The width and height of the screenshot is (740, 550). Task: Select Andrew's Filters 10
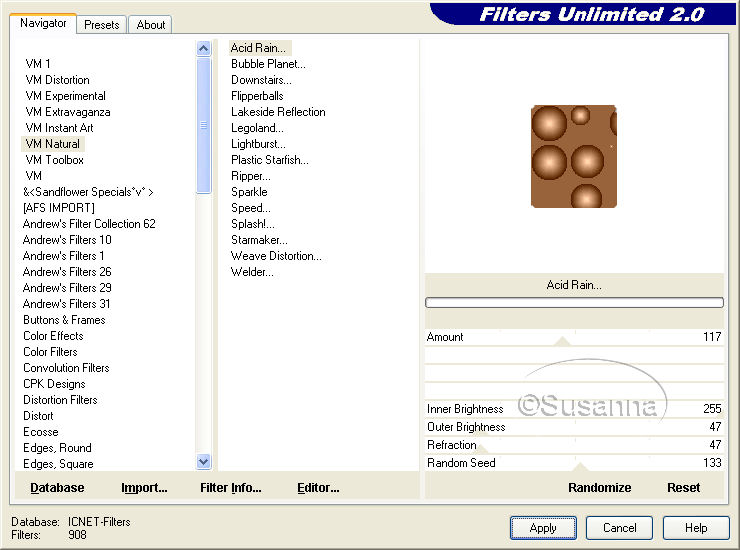click(67, 240)
